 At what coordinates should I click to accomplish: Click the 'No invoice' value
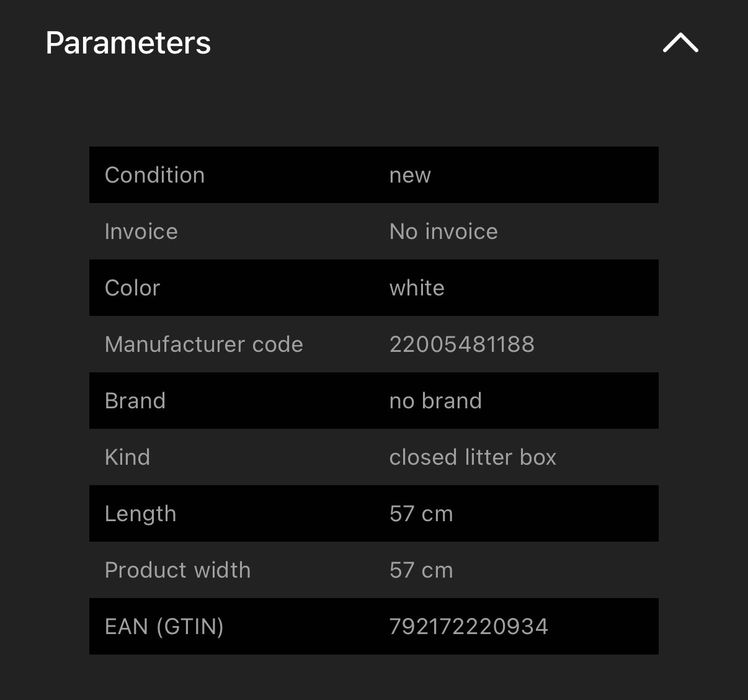pyautogui.click(x=443, y=231)
